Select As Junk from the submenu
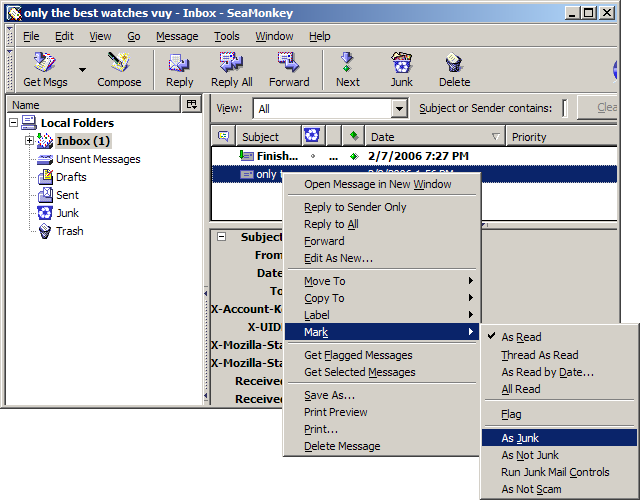 click(520, 438)
